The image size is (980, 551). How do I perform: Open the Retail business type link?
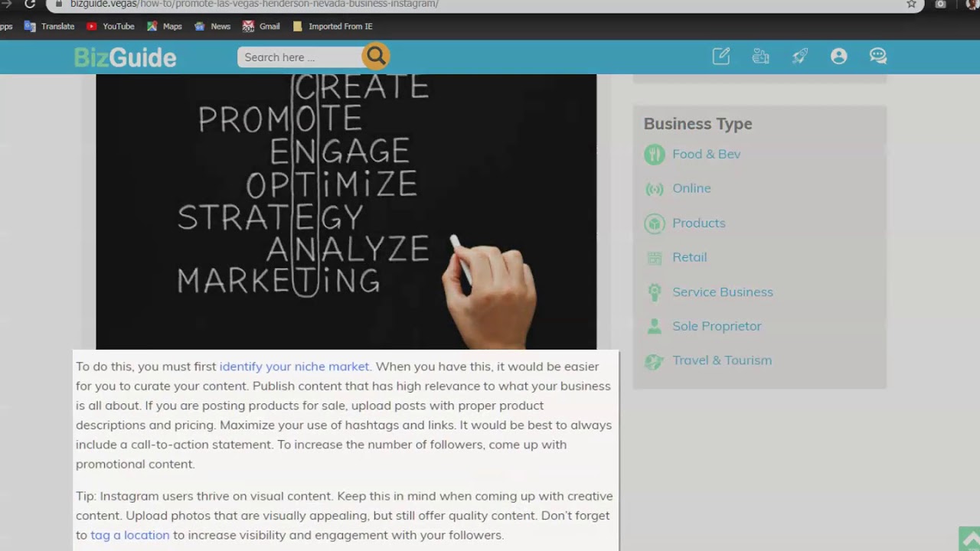689,257
